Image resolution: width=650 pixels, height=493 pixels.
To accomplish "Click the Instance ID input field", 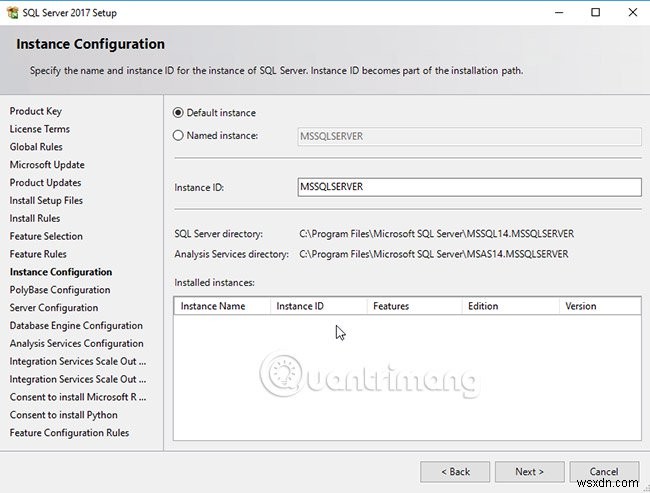I will pyautogui.click(x=469, y=187).
